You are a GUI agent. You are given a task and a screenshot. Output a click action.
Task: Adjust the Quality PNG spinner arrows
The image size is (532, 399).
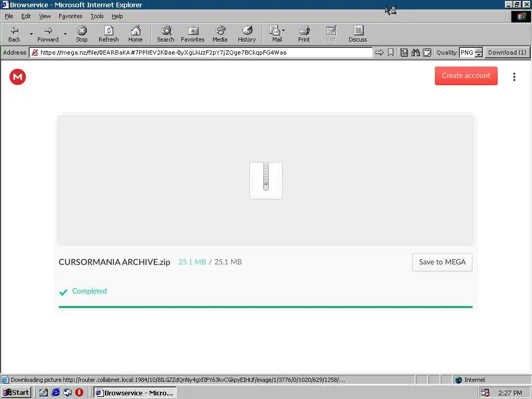click(x=478, y=52)
